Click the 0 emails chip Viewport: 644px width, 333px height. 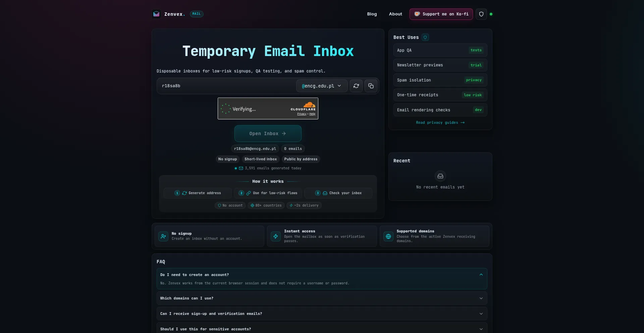(x=293, y=149)
